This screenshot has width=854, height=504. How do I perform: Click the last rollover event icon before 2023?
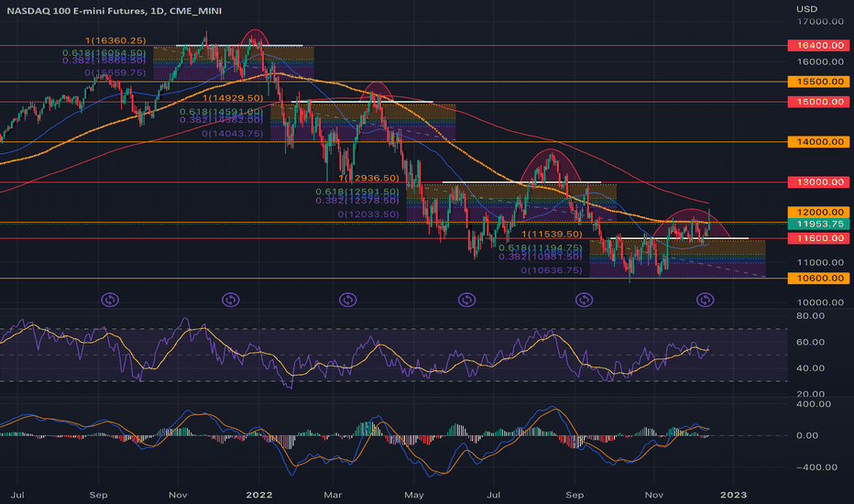click(x=705, y=300)
